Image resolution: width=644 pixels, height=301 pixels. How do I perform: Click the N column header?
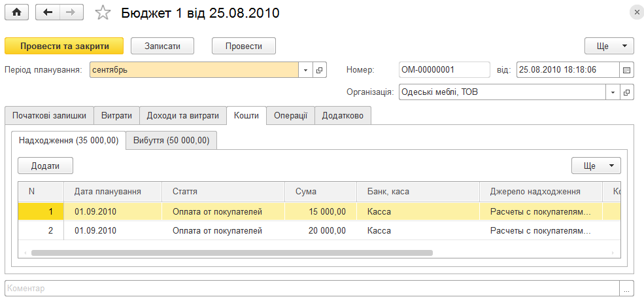[x=41, y=191]
